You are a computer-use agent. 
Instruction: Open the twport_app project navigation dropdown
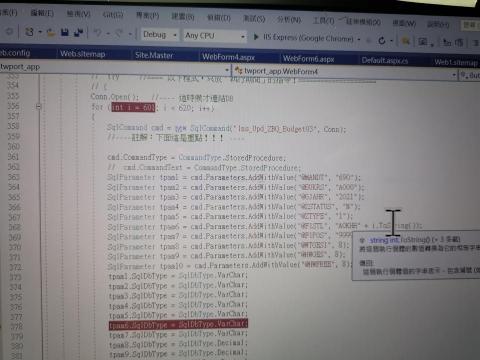(227, 70)
